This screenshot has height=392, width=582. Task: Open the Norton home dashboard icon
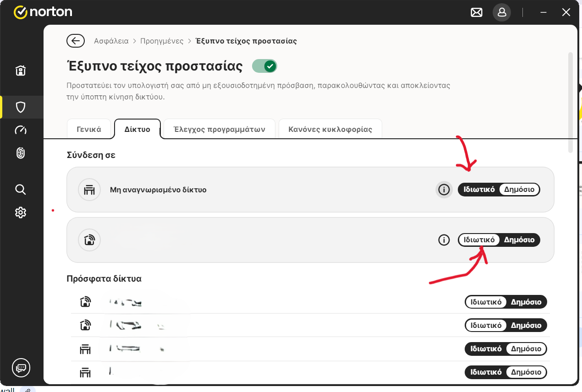click(21, 71)
